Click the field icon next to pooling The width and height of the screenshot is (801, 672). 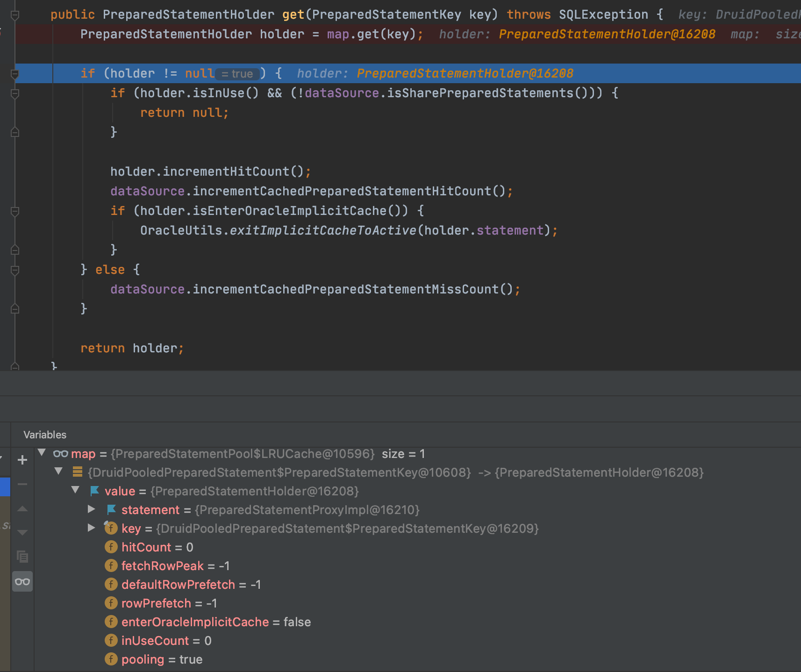tap(111, 659)
